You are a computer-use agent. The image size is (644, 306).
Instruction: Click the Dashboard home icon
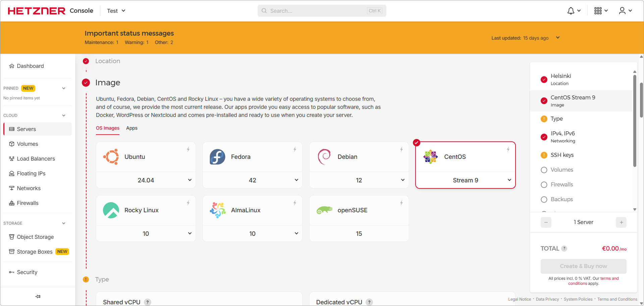(x=12, y=66)
